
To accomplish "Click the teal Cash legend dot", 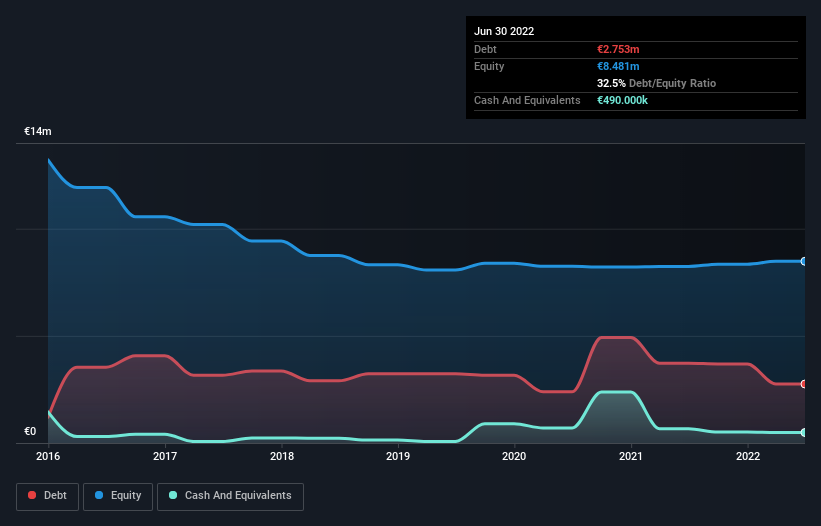I will pos(173,495).
